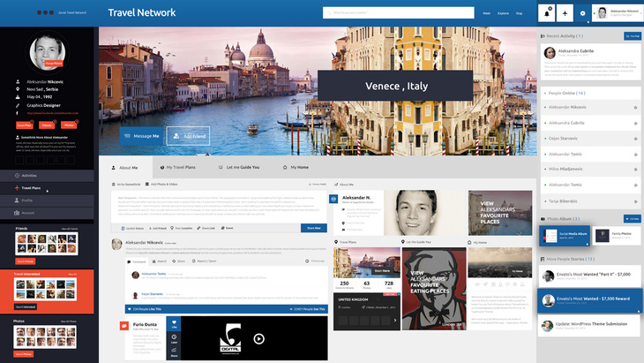Screen dimensions: 644x363
Task: Click chat icon beside Dejan Stancevic
Action: 636,139
